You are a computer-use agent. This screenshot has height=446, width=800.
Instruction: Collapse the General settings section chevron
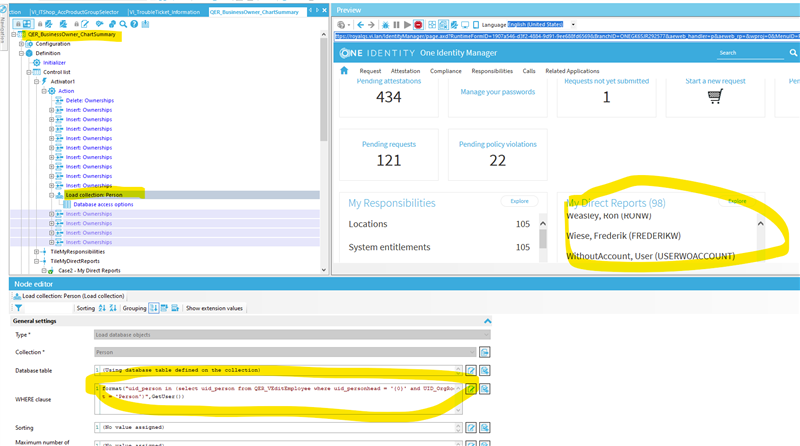(x=487, y=321)
